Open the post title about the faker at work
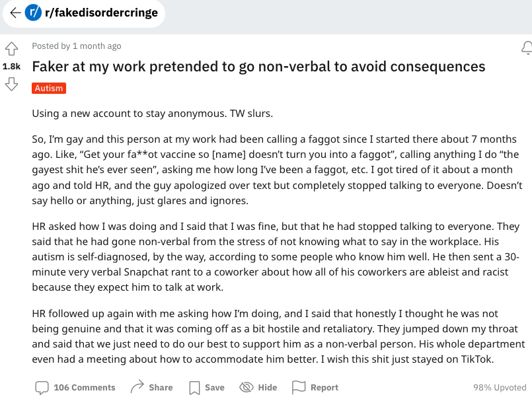 click(258, 67)
